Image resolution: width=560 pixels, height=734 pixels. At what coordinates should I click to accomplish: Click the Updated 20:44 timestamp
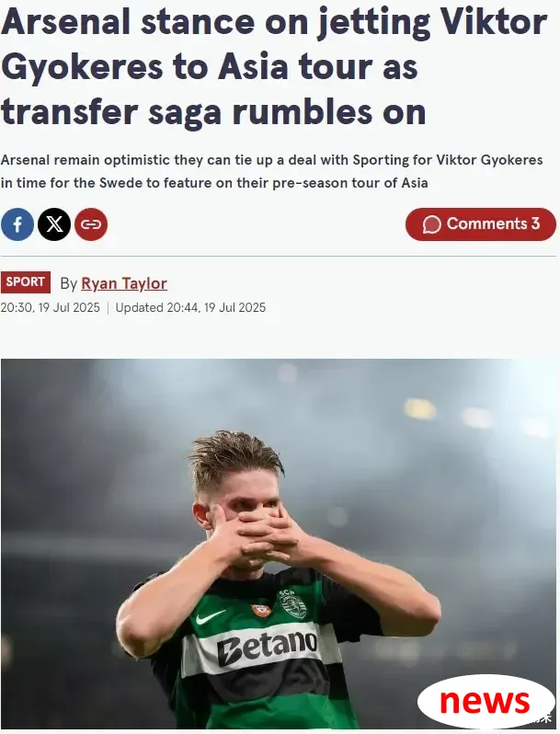point(190,307)
